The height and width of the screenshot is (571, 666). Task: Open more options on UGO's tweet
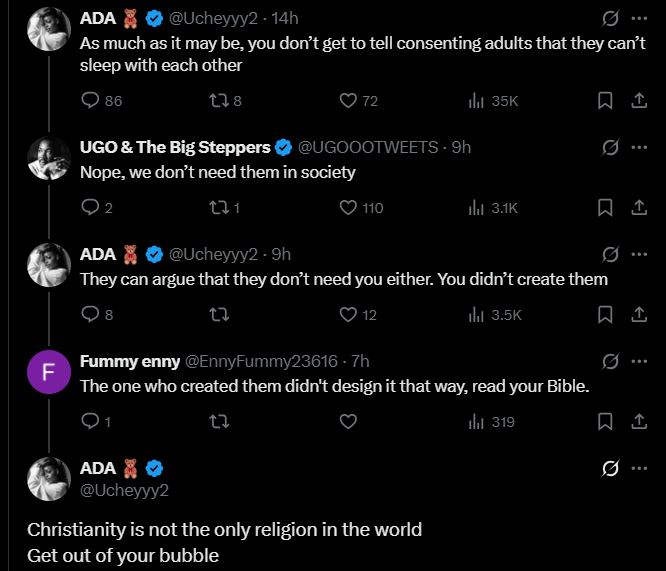[x=639, y=147]
